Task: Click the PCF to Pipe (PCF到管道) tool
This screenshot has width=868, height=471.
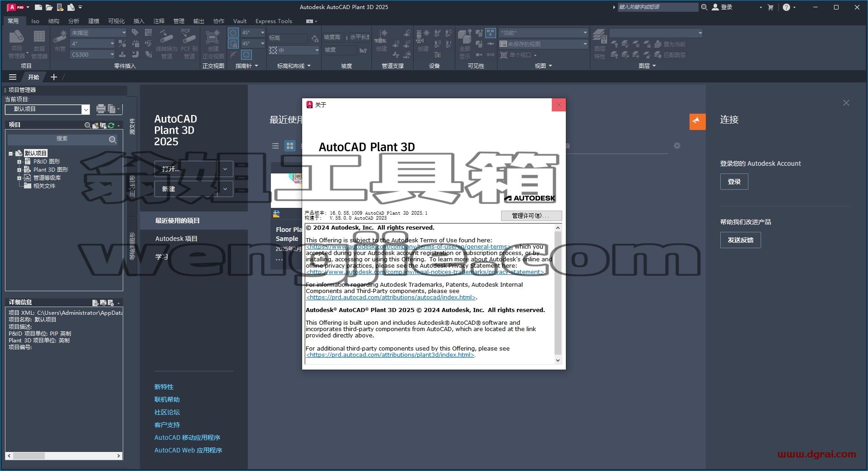Action: [x=189, y=44]
